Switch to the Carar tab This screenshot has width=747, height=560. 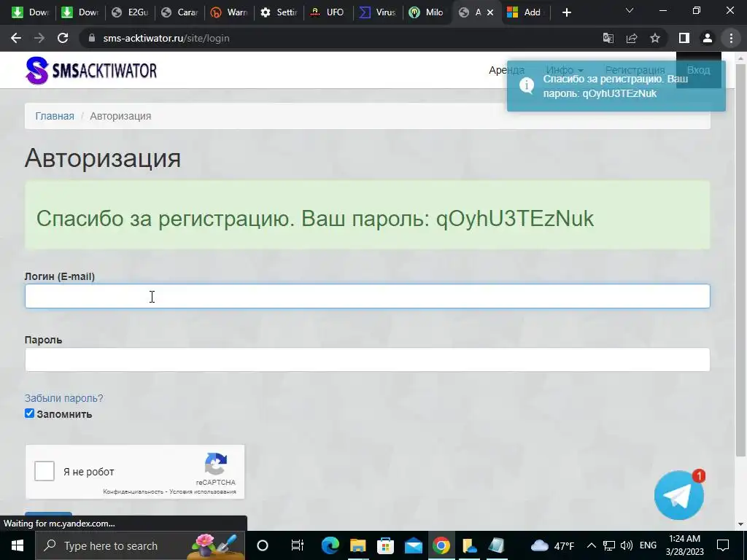(180, 12)
